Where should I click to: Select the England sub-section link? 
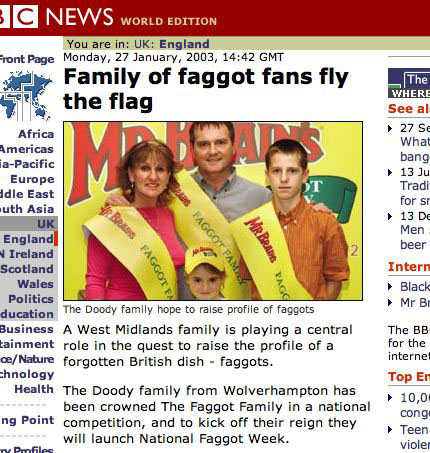28,239
